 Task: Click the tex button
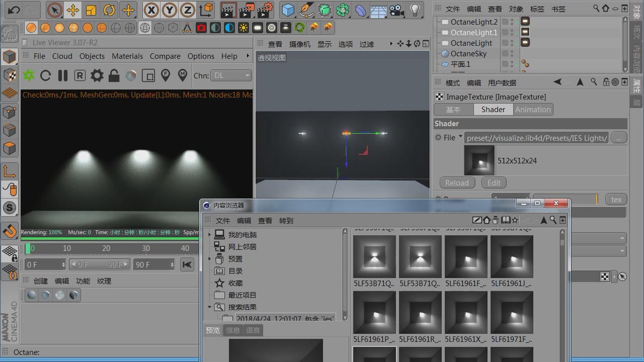coord(616,200)
